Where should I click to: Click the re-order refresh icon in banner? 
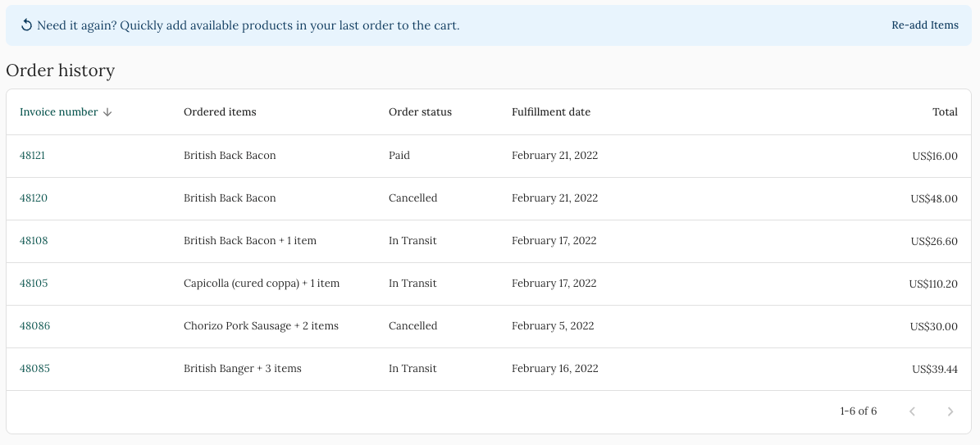pyautogui.click(x=26, y=25)
